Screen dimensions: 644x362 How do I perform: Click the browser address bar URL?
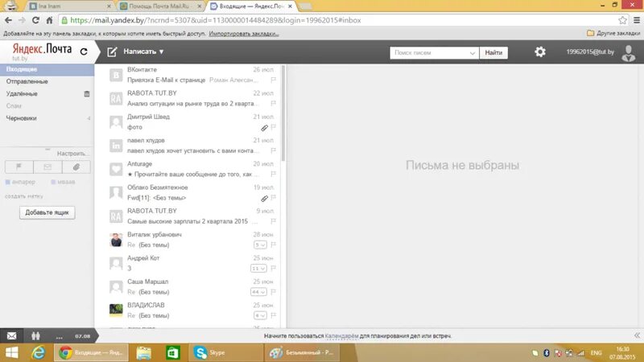pos(215,20)
